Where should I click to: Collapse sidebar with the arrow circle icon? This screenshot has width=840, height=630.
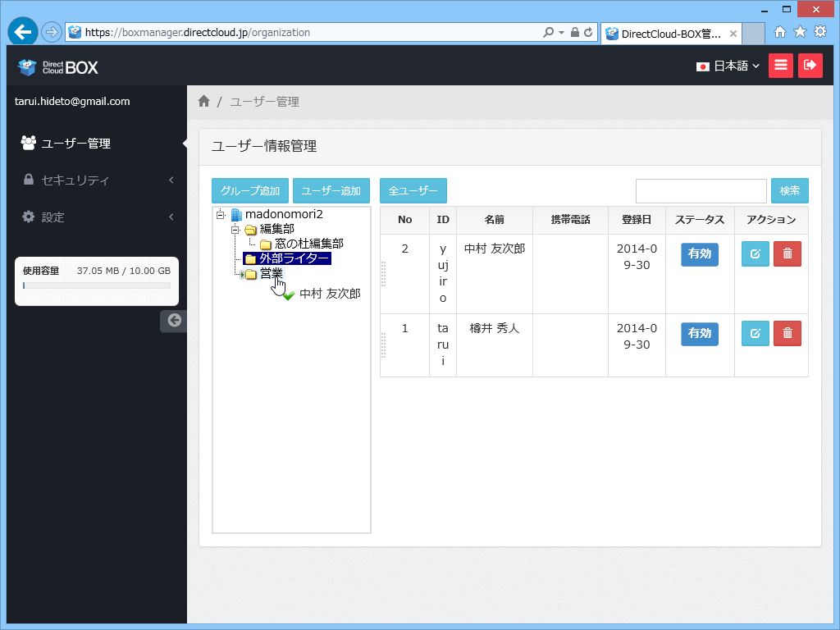[x=174, y=321]
